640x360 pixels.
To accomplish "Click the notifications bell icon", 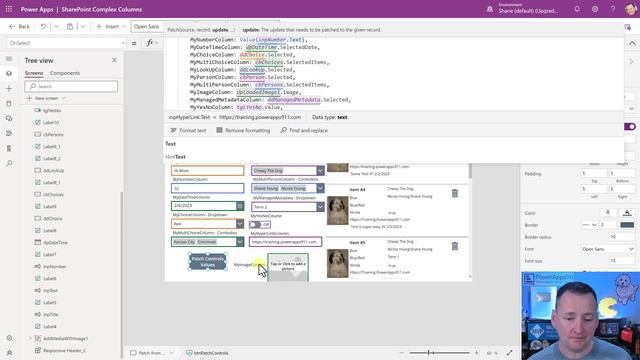I will 577,9.
